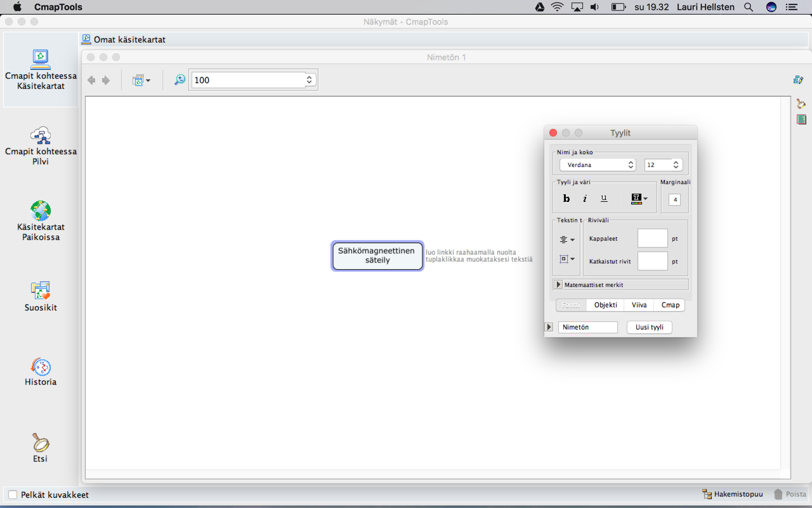Click the Etsi search magnifier icon

(x=41, y=443)
